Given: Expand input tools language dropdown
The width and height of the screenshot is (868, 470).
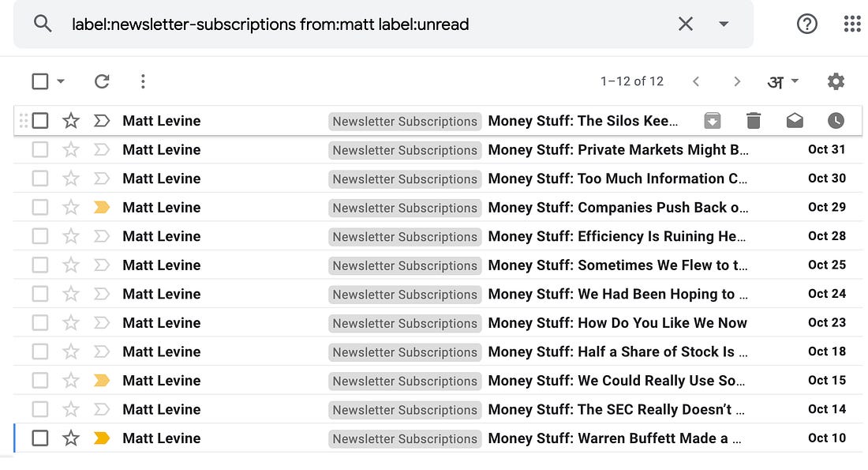Looking at the screenshot, I should point(795,81).
